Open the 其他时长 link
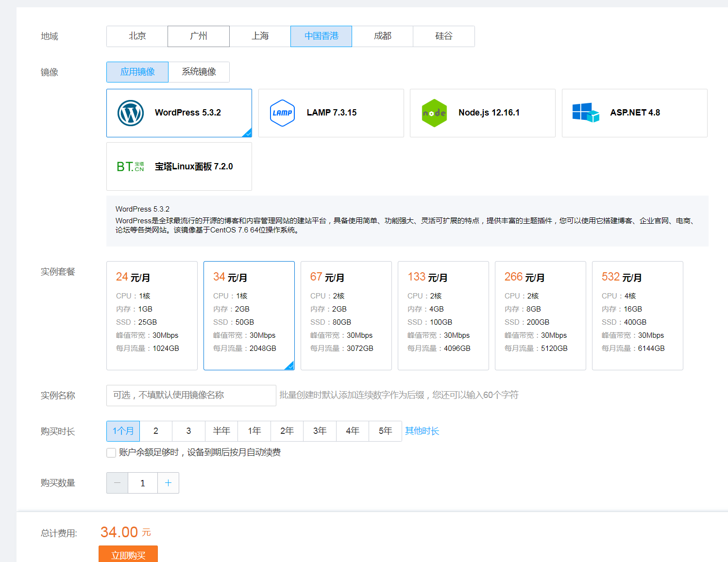Screen dimensions: 728x562 click(422, 431)
